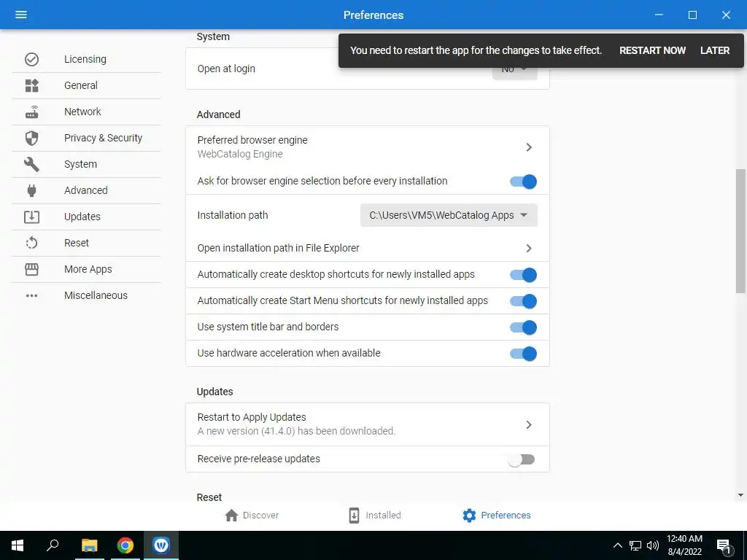
Task: Click the vertical scrollbar thumb
Action: pyautogui.click(x=740, y=231)
